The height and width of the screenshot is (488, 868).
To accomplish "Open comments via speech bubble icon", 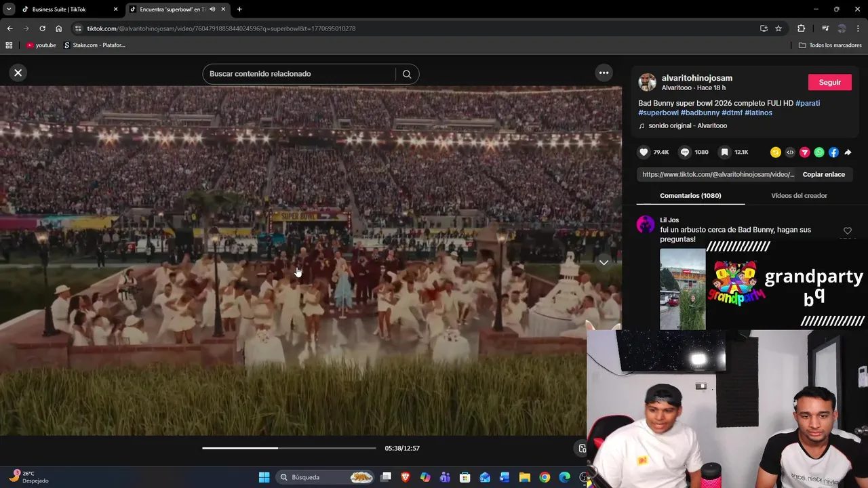I will coord(685,152).
